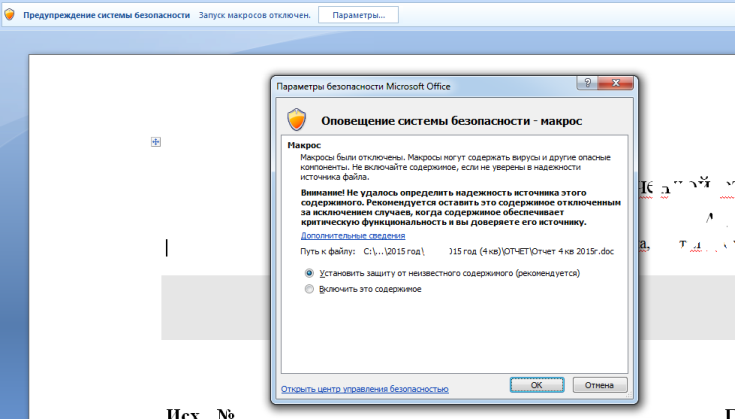This screenshot has width=735, height=419.
Task: Click the shield icon in the security warning bar
Action: point(9,15)
